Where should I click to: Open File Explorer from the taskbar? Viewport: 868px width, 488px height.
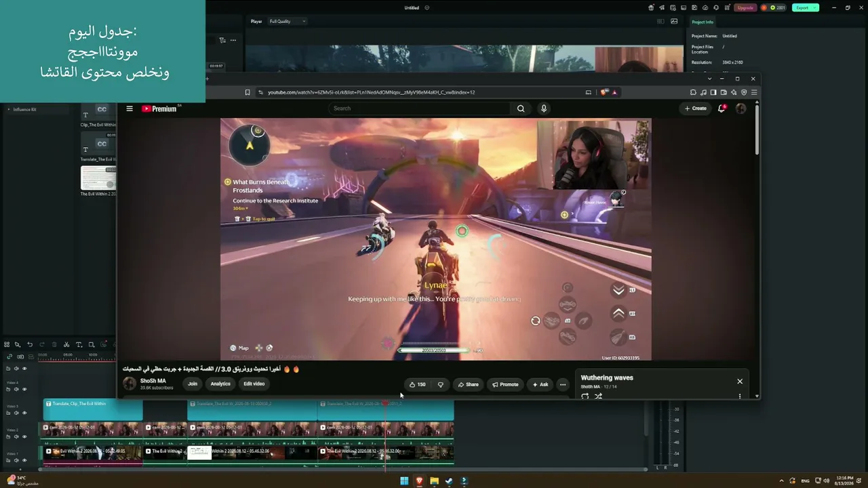pos(434,481)
